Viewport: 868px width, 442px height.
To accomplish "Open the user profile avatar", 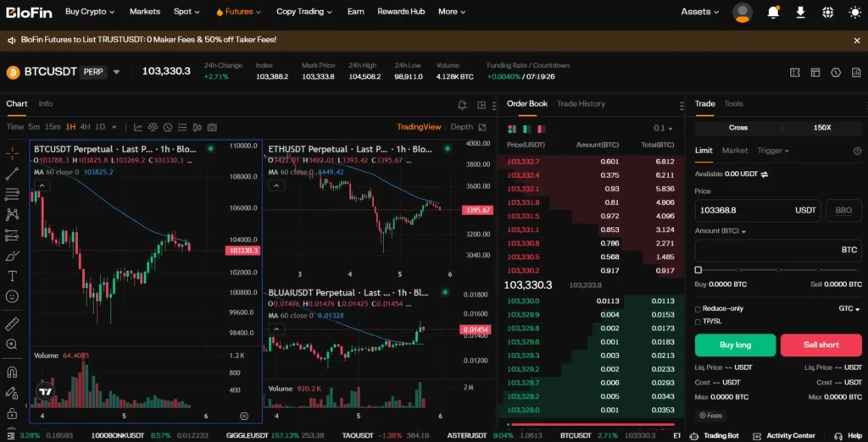I will [x=743, y=12].
